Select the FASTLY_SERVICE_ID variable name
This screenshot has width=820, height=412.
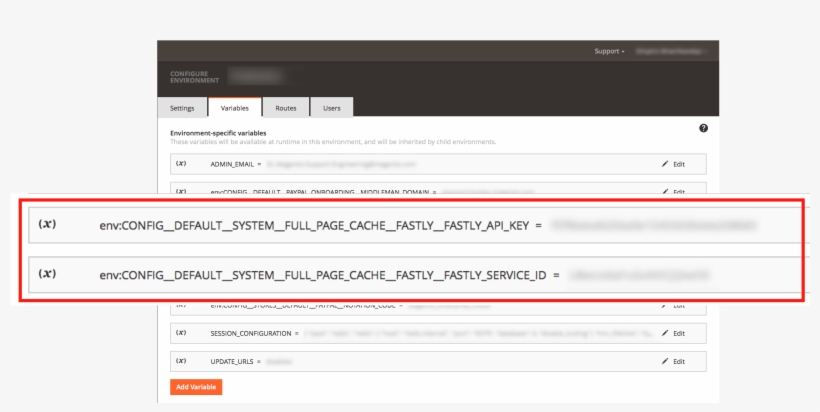click(323, 275)
